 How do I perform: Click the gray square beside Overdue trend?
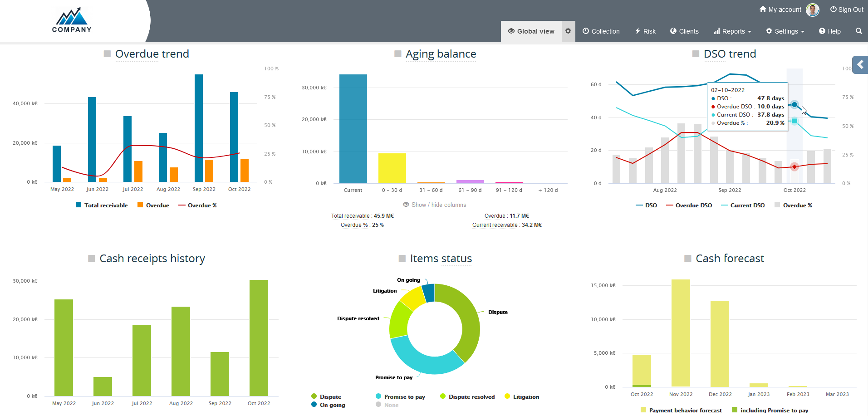point(108,54)
